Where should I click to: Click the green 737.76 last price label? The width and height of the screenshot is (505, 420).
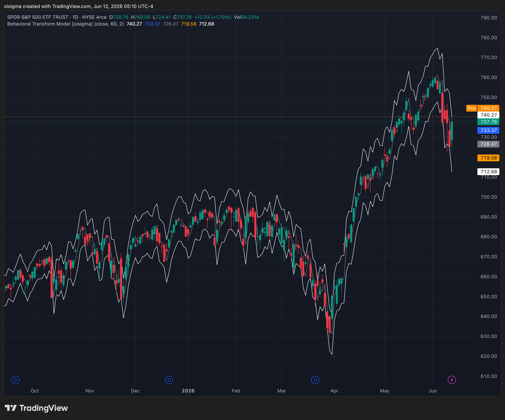(488, 122)
